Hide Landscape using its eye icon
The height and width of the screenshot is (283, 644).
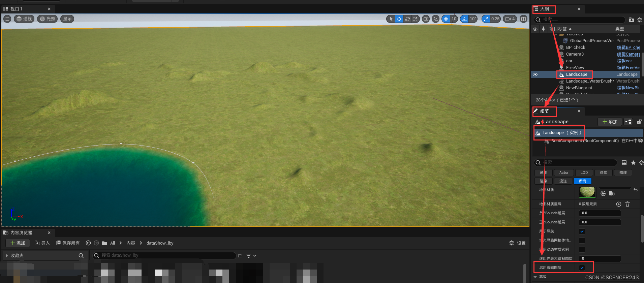click(x=535, y=74)
